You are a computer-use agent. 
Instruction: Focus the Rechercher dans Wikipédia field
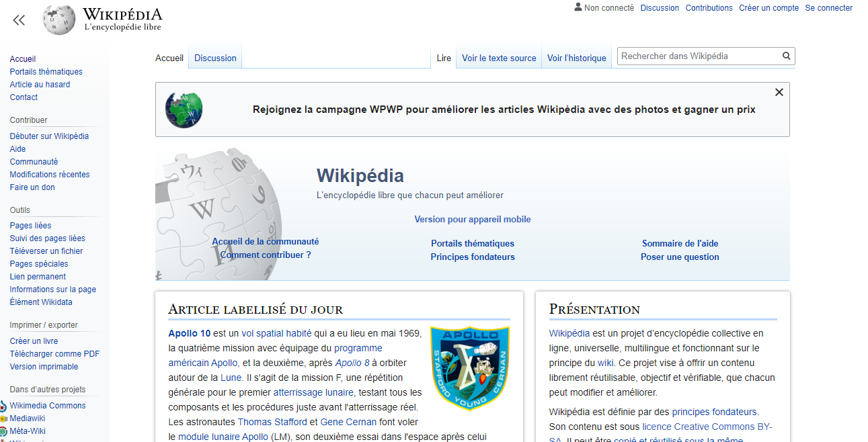pyautogui.click(x=699, y=56)
